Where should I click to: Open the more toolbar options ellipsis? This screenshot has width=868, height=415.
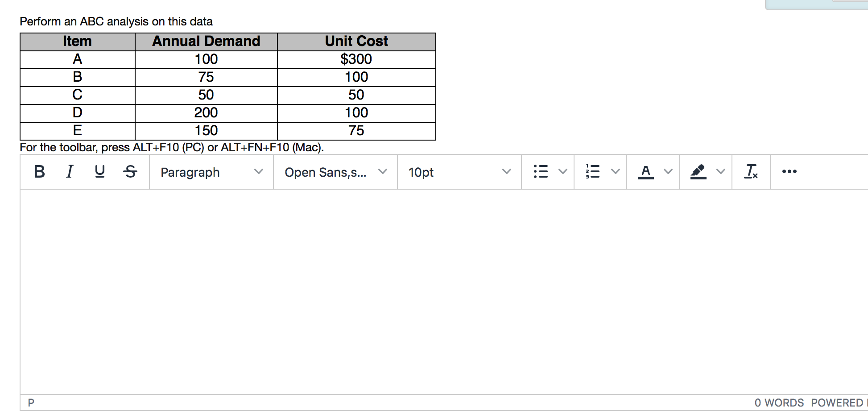point(789,171)
